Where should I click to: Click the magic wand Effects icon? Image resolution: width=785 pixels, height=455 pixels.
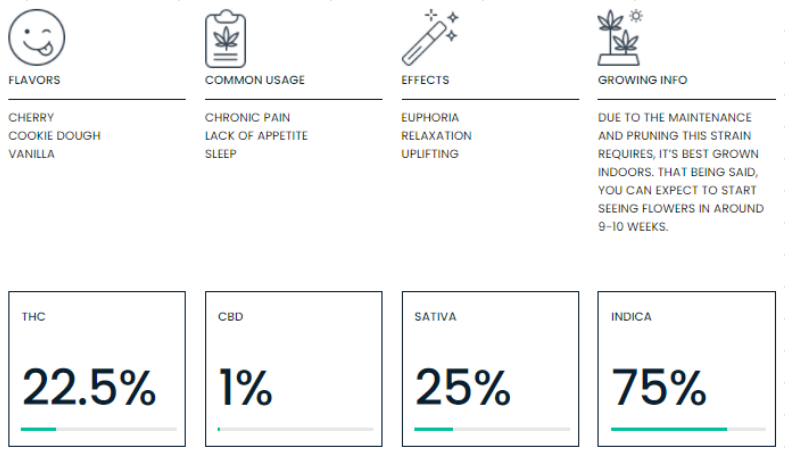(428, 37)
